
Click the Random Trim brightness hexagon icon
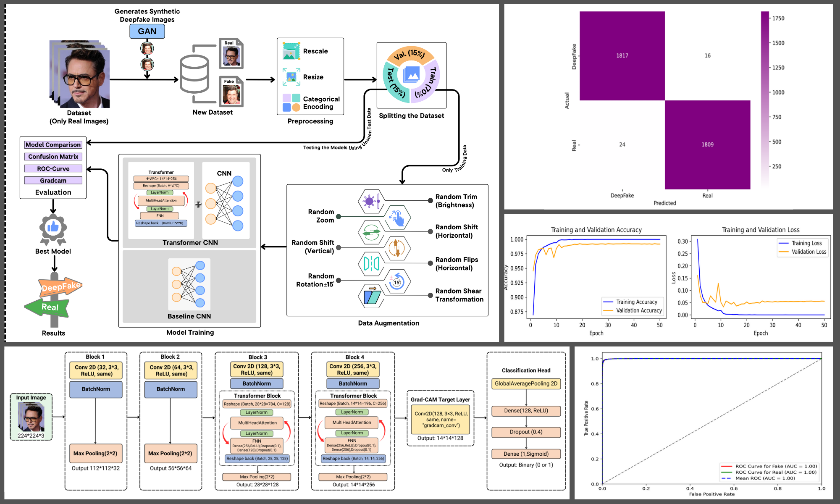[371, 201]
